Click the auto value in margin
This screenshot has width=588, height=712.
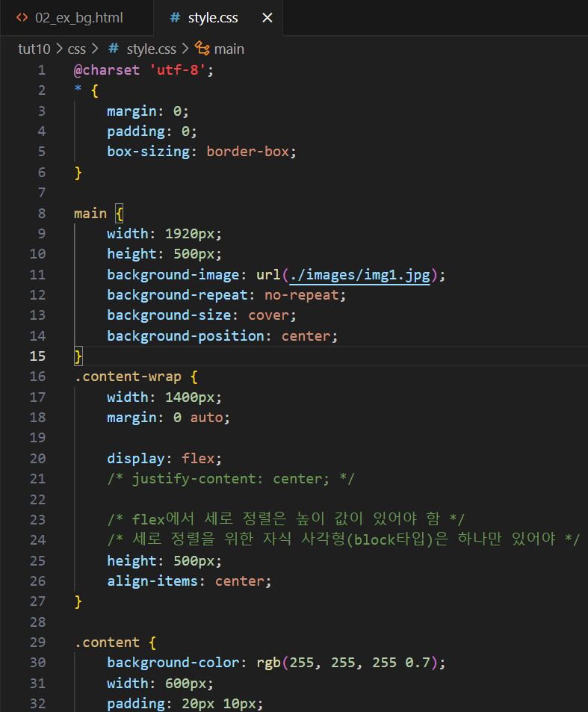[206, 418]
